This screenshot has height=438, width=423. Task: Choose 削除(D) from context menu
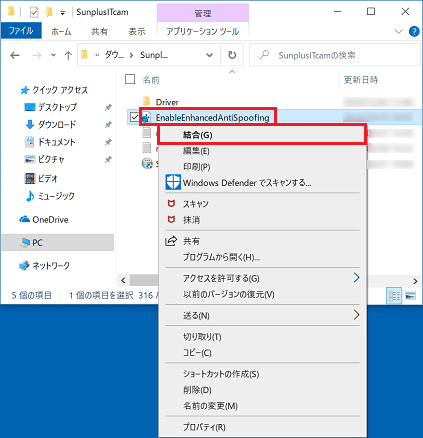click(x=262, y=390)
